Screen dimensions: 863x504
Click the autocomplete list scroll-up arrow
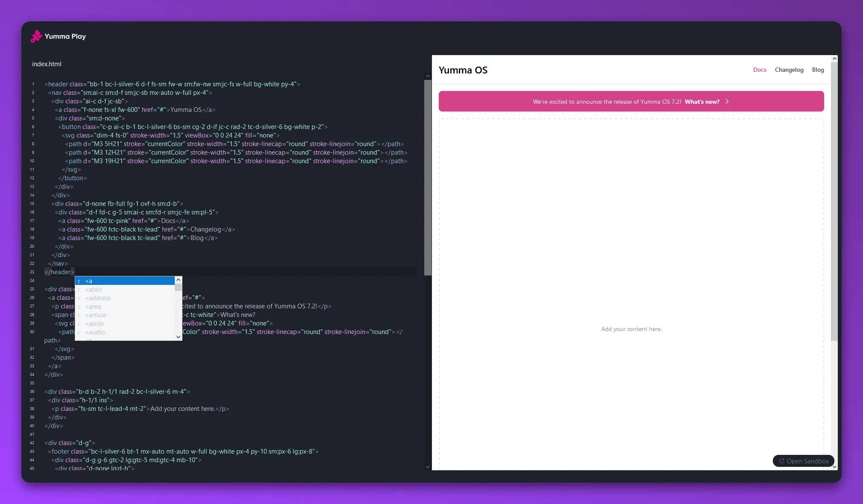coord(179,279)
